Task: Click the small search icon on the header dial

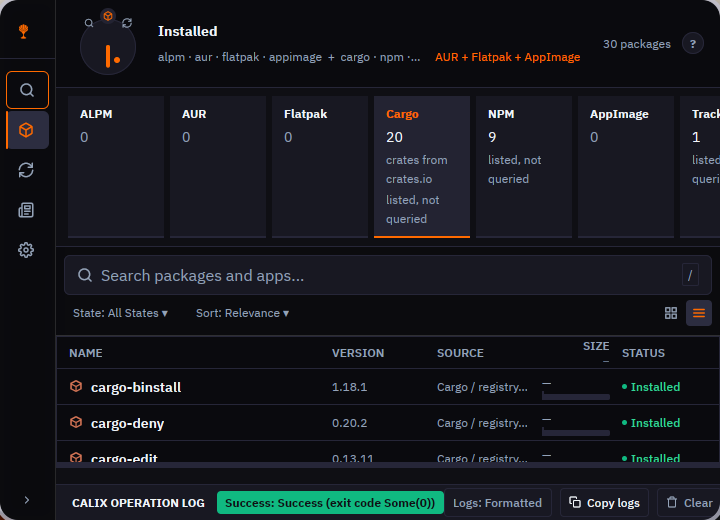Action: [x=89, y=23]
